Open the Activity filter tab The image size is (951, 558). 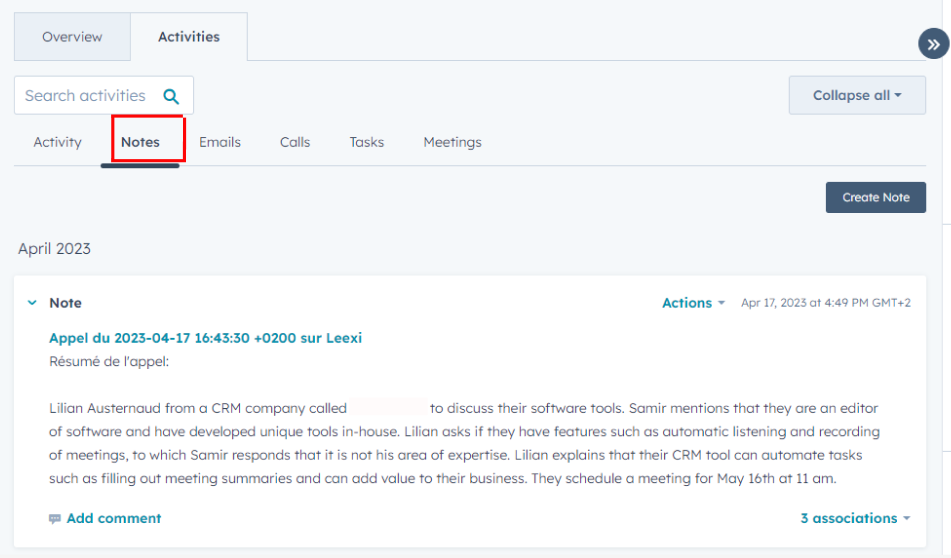58,142
